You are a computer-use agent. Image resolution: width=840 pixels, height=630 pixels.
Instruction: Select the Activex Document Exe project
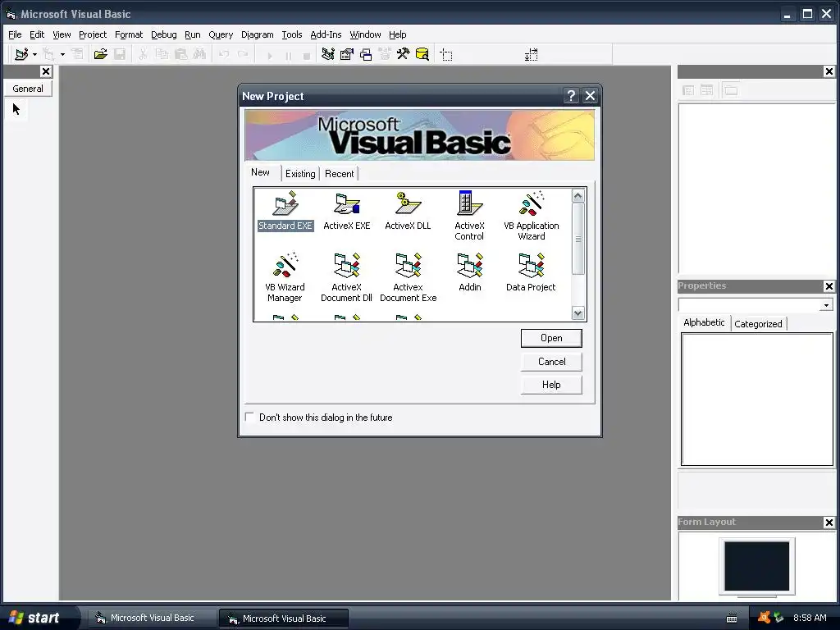[x=409, y=277]
